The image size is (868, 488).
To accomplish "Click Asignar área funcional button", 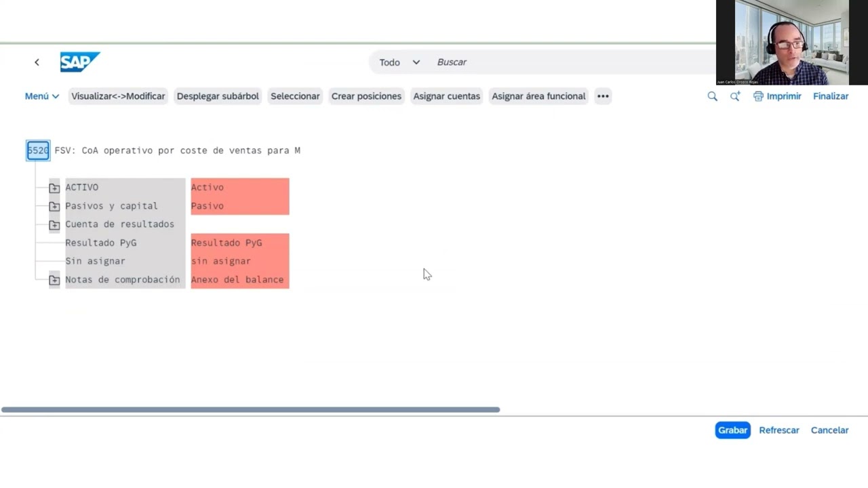I will (x=538, y=96).
